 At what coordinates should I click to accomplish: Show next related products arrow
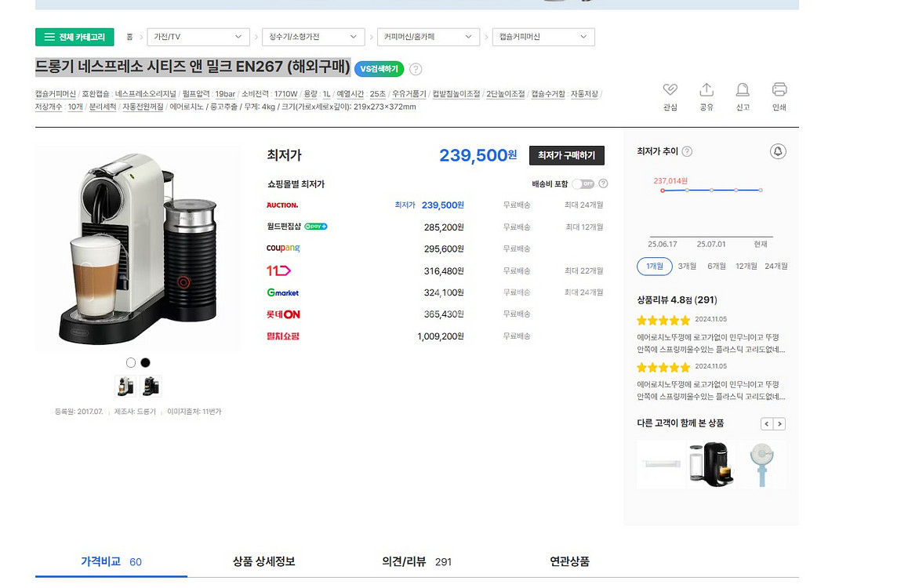pos(779,423)
